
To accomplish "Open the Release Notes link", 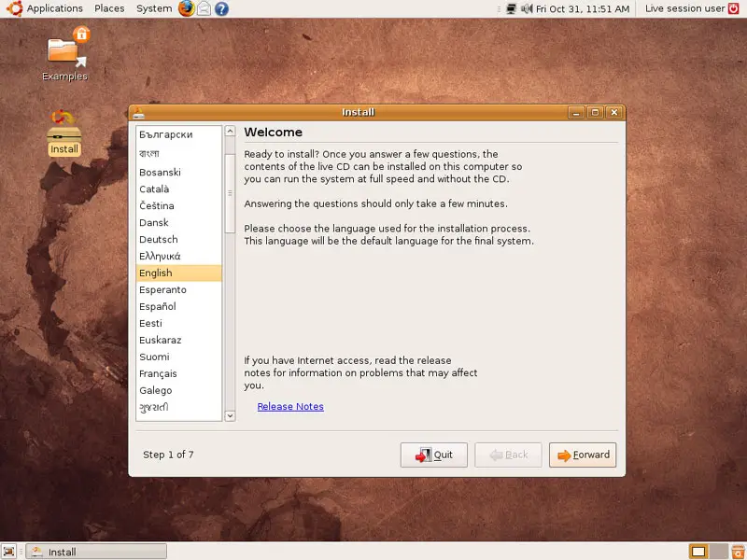I will [x=290, y=407].
